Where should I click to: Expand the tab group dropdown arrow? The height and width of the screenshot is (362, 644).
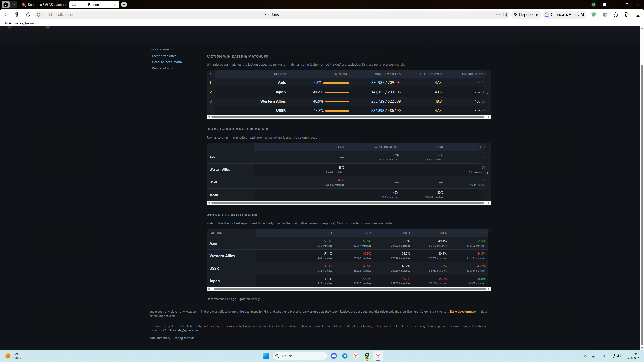point(14,5)
